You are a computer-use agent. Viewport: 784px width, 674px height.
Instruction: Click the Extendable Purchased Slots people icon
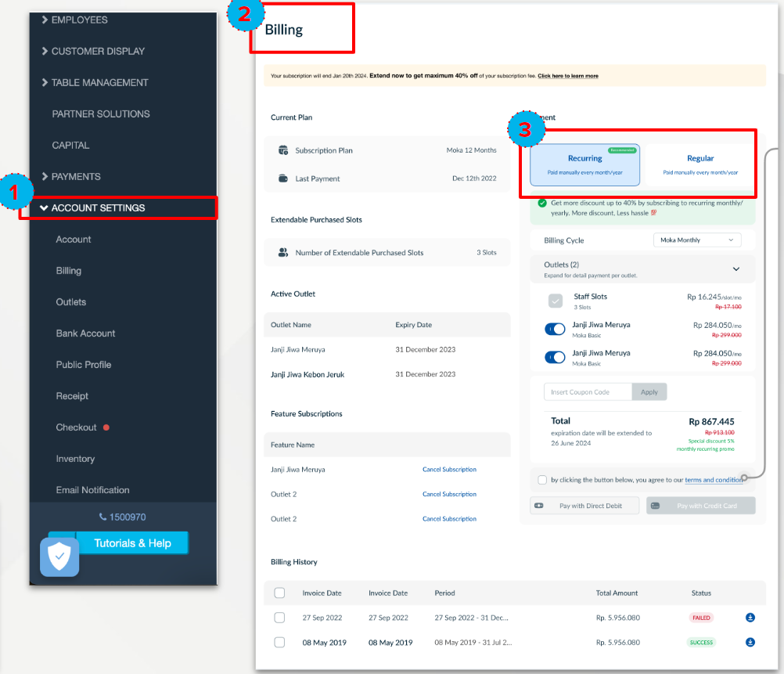(283, 253)
